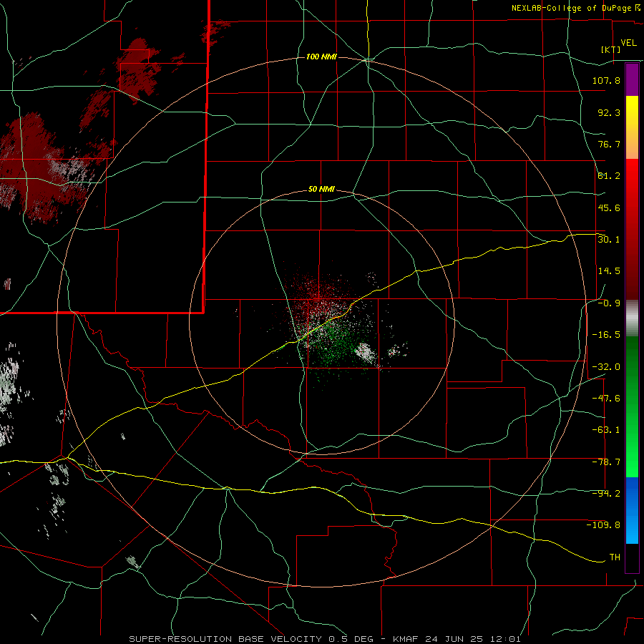Click the TH threshold label
Viewport: 644px width, 644px height.
tap(615, 557)
